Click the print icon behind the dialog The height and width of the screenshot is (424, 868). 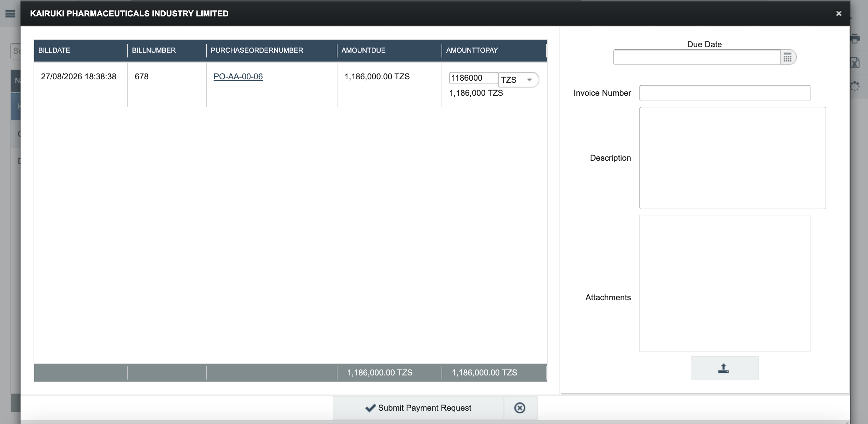855,39
